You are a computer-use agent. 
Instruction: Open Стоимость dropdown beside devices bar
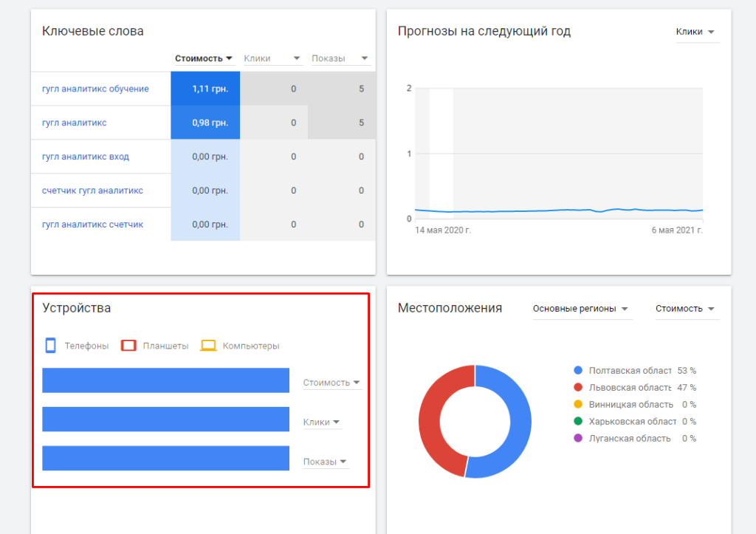point(331,383)
